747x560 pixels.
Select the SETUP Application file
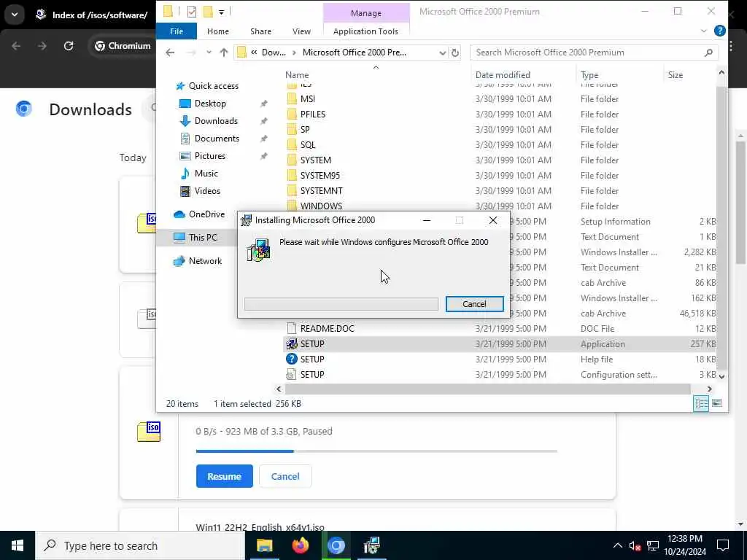pyautogui.click(x=500, y=344)
